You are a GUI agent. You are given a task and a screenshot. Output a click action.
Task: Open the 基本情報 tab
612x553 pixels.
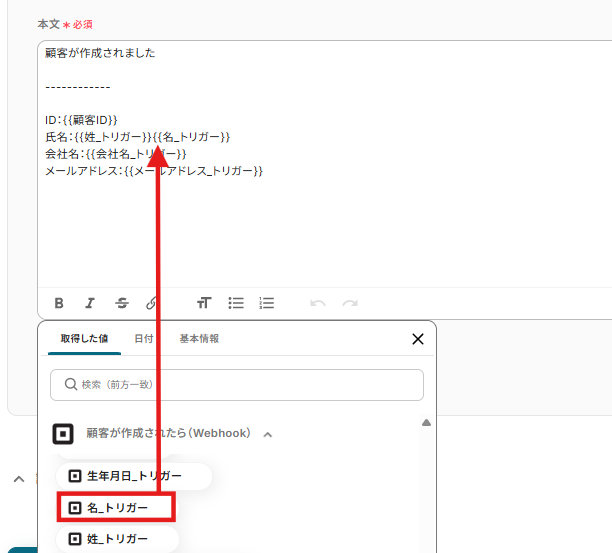point(199,339)
